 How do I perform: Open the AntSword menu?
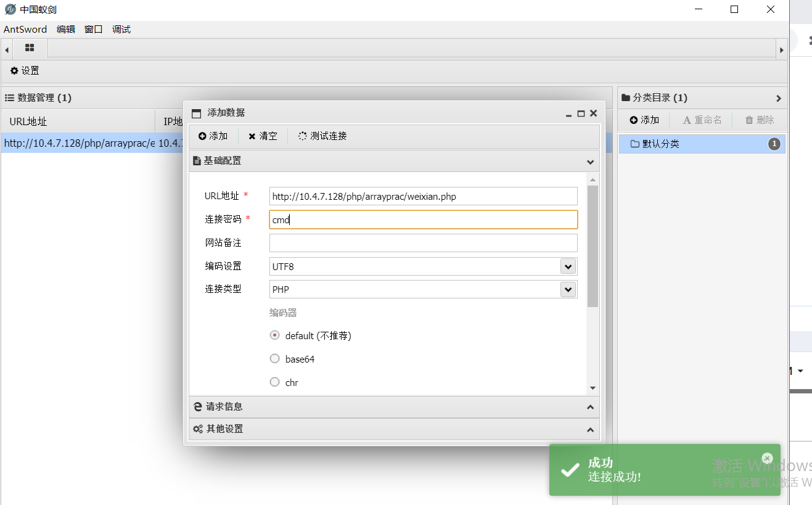coord(25,30)
